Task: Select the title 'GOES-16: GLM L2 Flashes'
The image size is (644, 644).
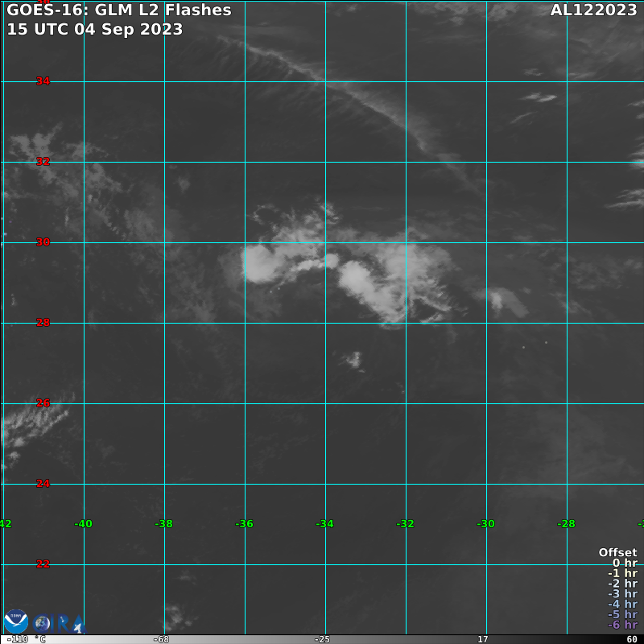Action: click(119, 10)
